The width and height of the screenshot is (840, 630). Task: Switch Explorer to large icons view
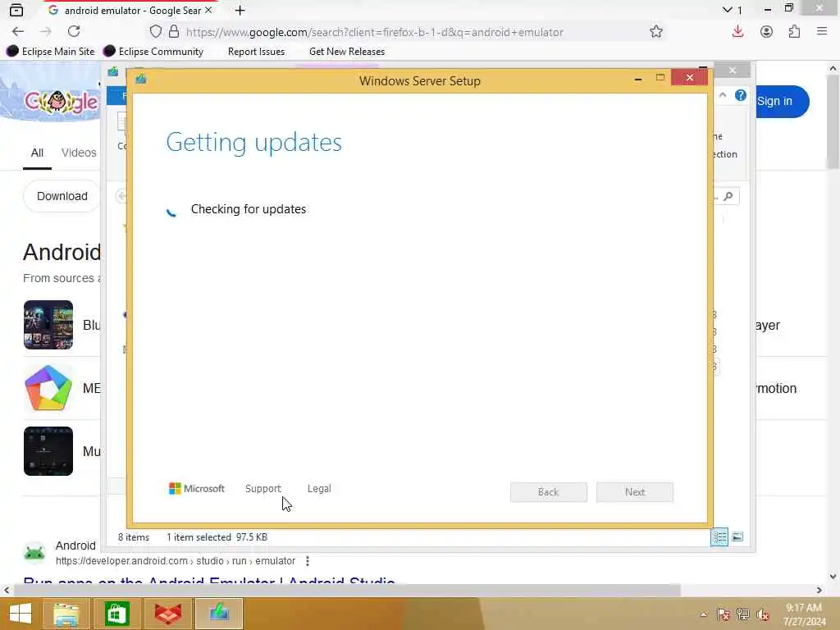coord(737,536)
